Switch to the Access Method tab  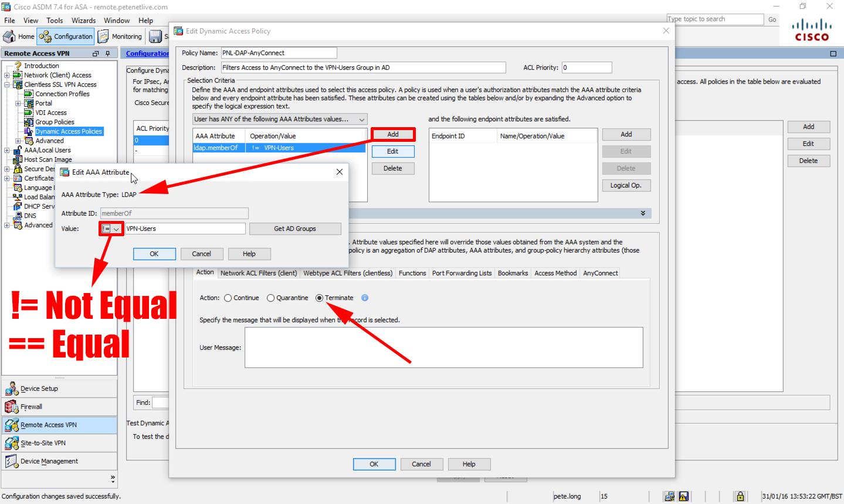(x=555, y=273)
